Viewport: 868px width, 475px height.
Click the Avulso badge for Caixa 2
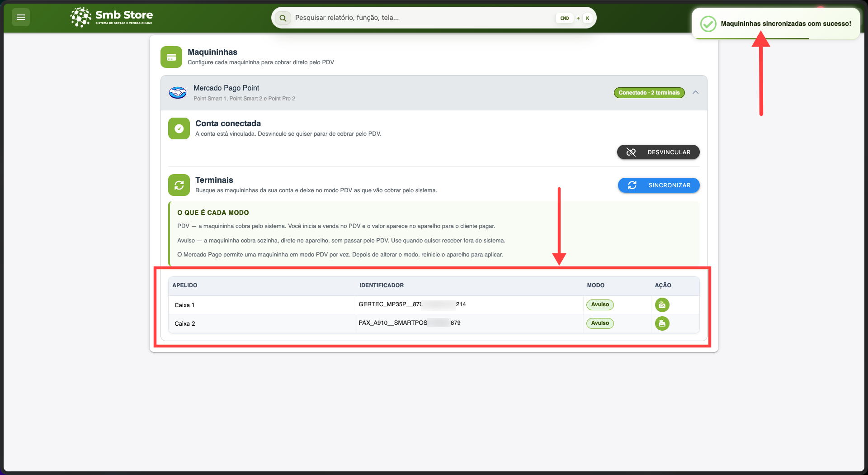(x=600, y=323)
